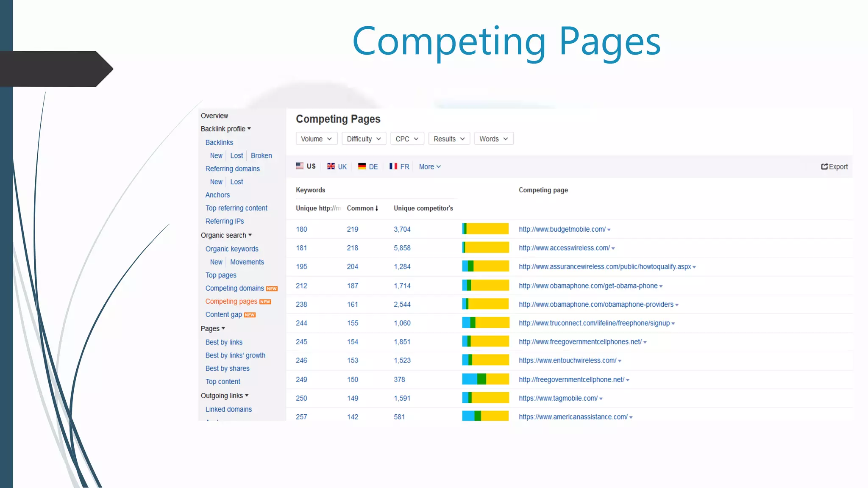Viewport: 868px width, 488px height.
Task: Click the UK flag icon
Action: coord(331,166)
